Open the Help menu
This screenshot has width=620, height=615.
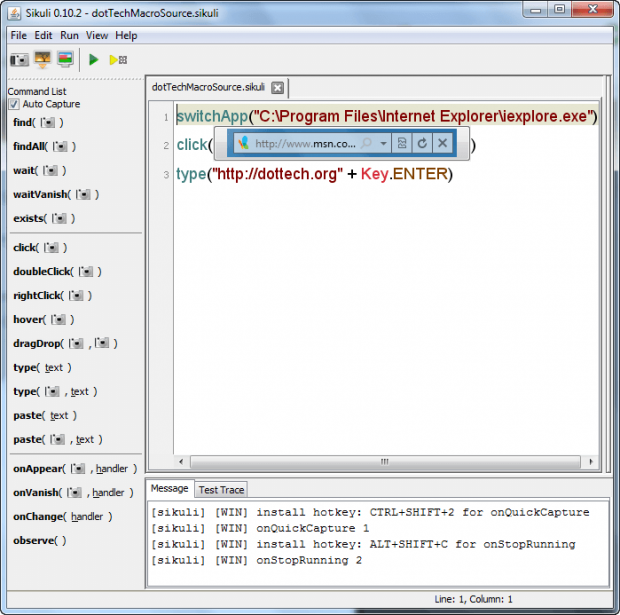(x=126, y=35)
